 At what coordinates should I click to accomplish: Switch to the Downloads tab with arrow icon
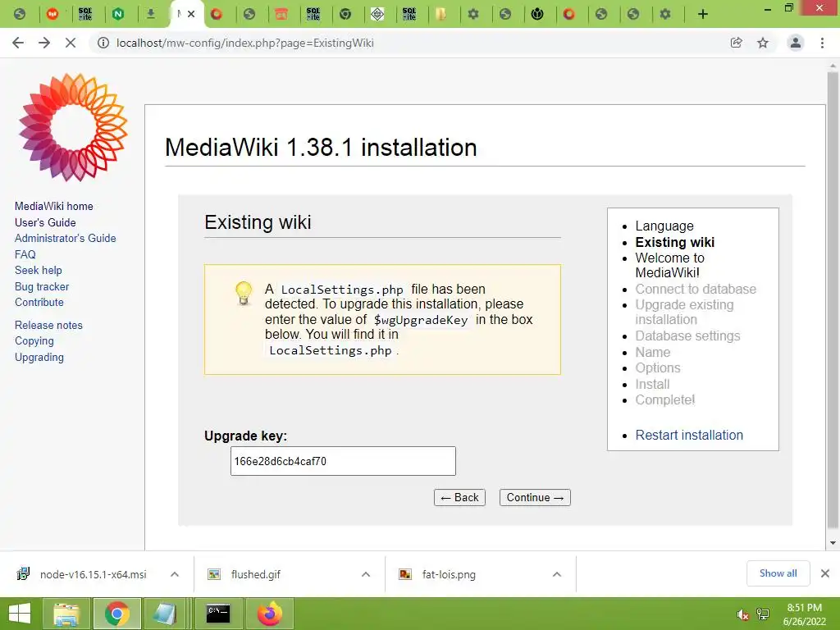(151, 14)
